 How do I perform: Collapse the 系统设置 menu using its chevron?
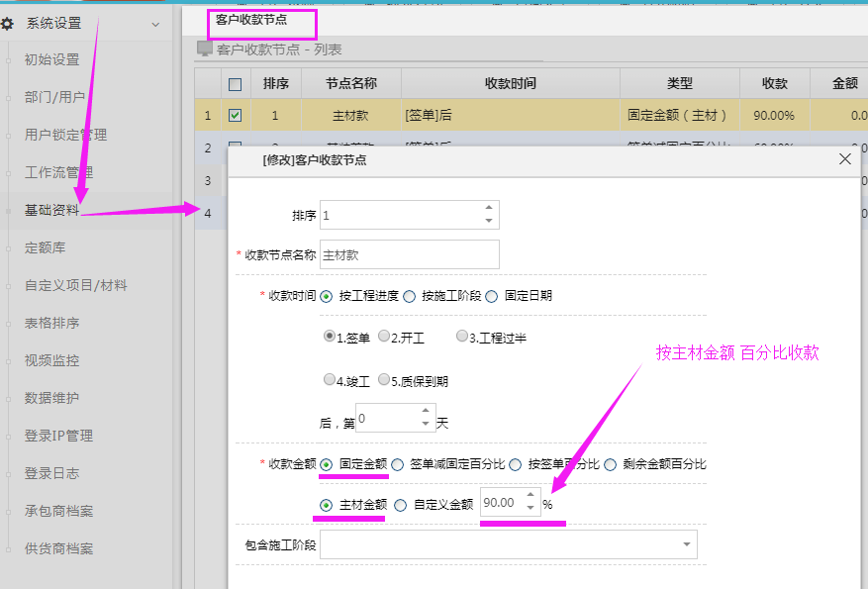click(x=153, y=22)
